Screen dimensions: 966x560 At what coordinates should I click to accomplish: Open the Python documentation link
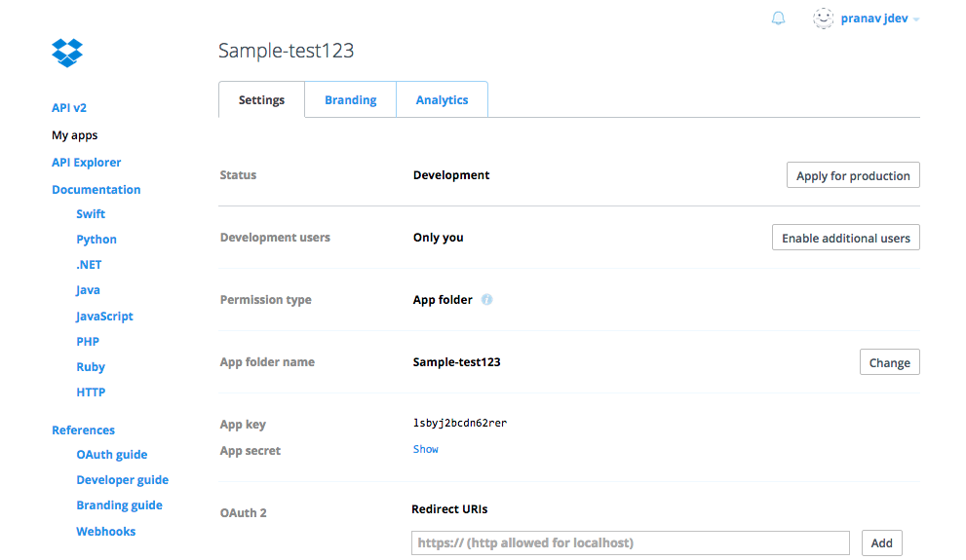tap(97, 240)
